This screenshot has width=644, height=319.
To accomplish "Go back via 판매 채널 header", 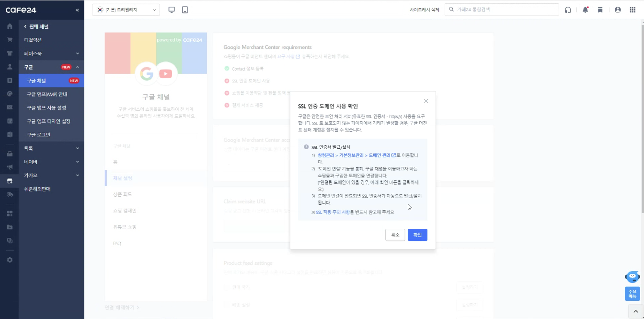I will click(36, 26).
